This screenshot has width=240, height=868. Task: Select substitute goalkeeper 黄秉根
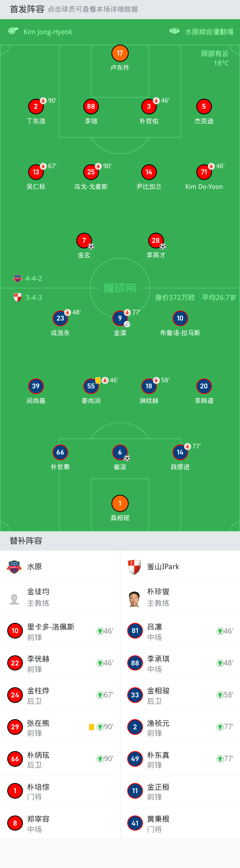(158, 823)
